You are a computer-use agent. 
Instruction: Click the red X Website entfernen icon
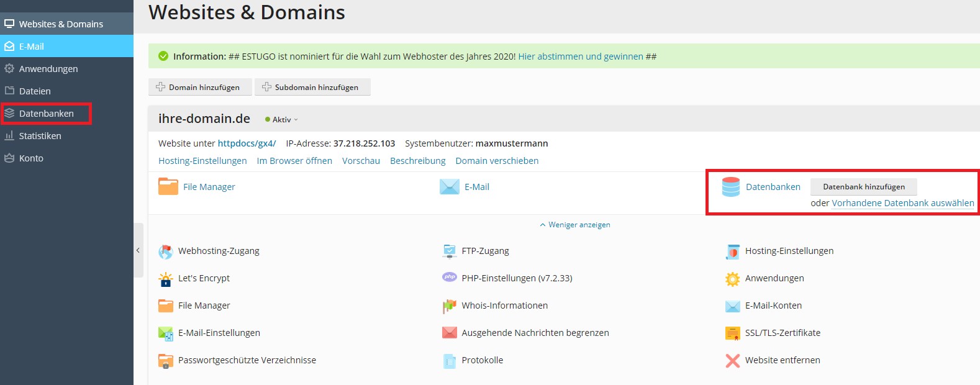[x=733, y=361]
